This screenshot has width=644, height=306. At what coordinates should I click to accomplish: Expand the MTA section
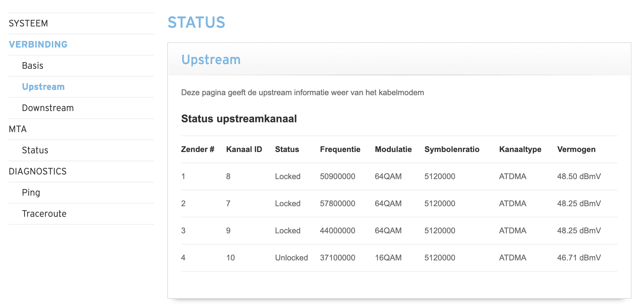pyautogui.click(x=18, y=129)
